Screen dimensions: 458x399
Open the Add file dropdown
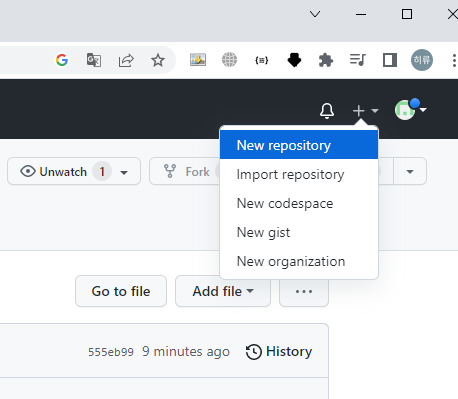tap(223, 291)
